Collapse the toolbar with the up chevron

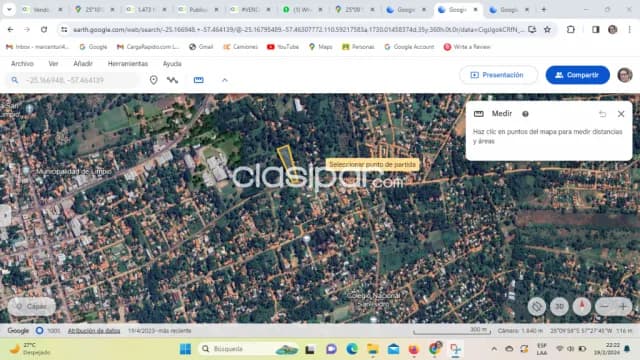225,80
